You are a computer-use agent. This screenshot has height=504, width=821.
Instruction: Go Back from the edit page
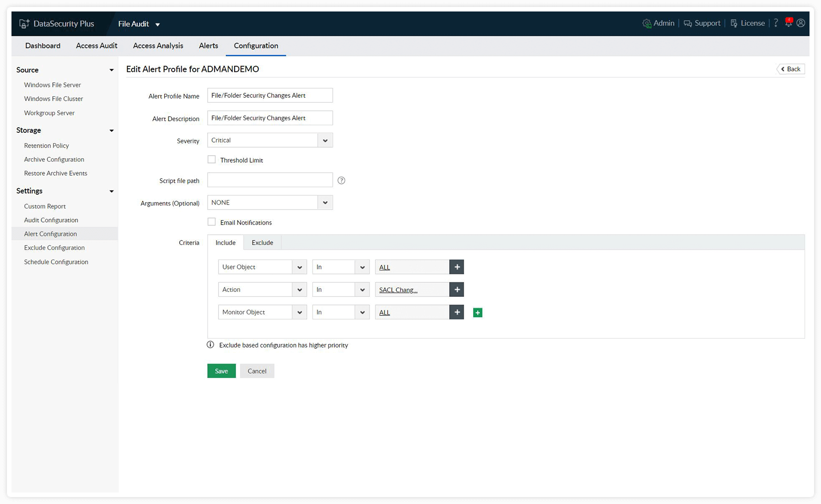click(791, 69)
